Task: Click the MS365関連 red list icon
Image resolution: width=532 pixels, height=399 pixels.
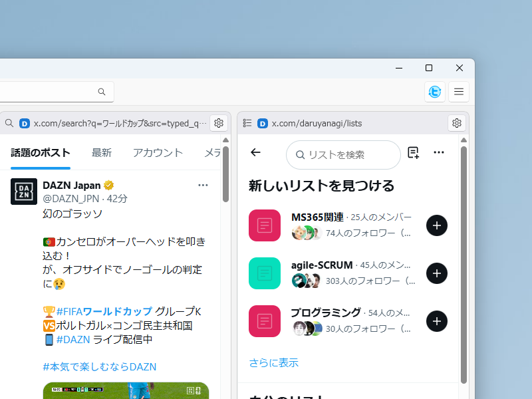Action: point(265,225)
